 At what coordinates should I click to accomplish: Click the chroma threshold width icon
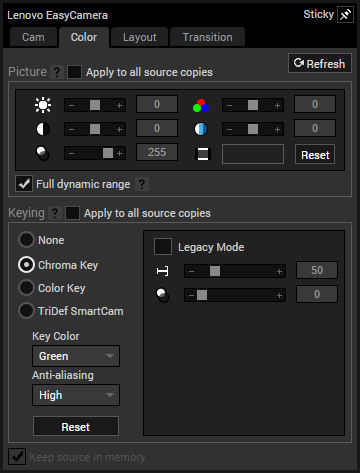pyautogui.click(x=162, y=271)
